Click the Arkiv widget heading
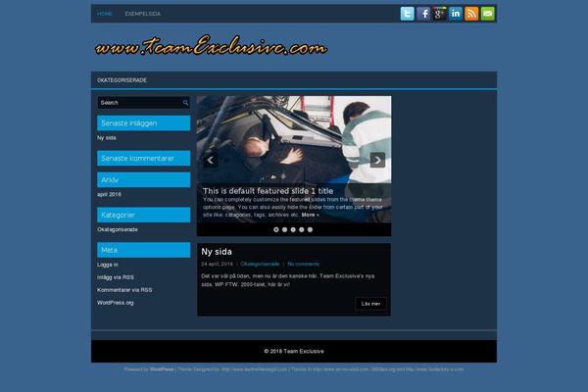The width and height of the screenshot is (588, 392). click(x=144, y=180)
